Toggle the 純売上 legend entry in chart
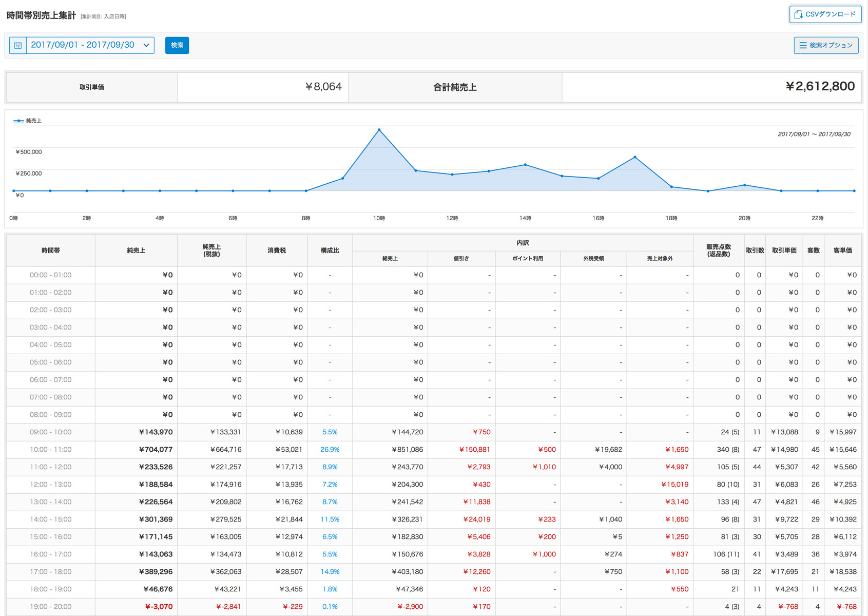 click(x=28, y=121)
